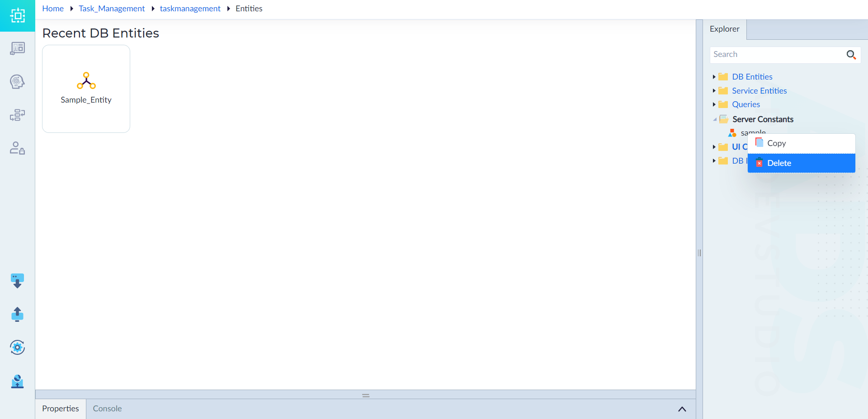Click the studio logo icon at top-left
The width and height of the screenshot is (868, 419).
17,15
